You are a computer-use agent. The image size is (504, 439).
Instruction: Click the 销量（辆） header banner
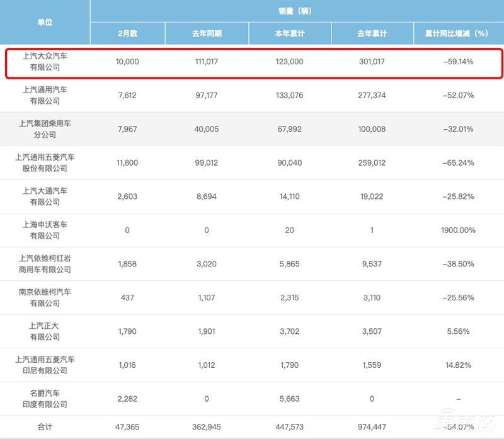pos(296,8)
